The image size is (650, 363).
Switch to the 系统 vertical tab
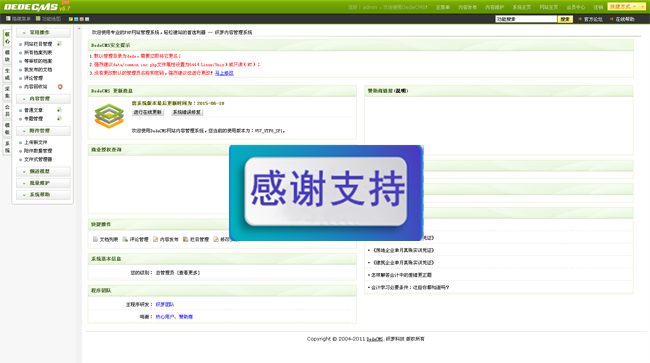coord(7,147)
